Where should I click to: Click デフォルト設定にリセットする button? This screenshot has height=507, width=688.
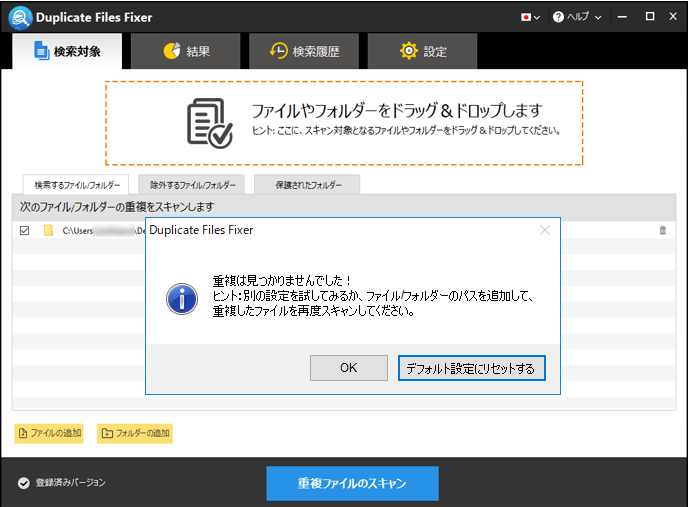pyautogui.click(x=472, y=368)
